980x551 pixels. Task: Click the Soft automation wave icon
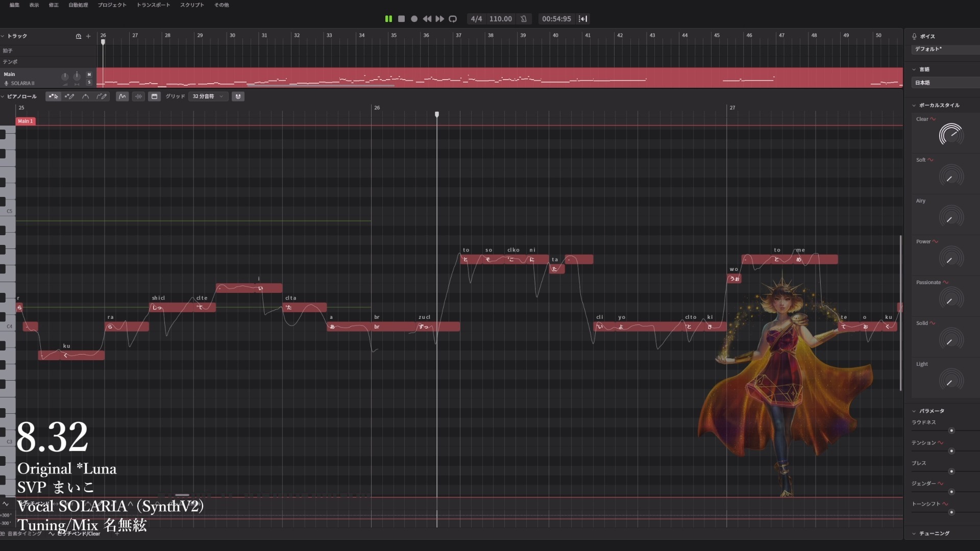coord(930,160)
